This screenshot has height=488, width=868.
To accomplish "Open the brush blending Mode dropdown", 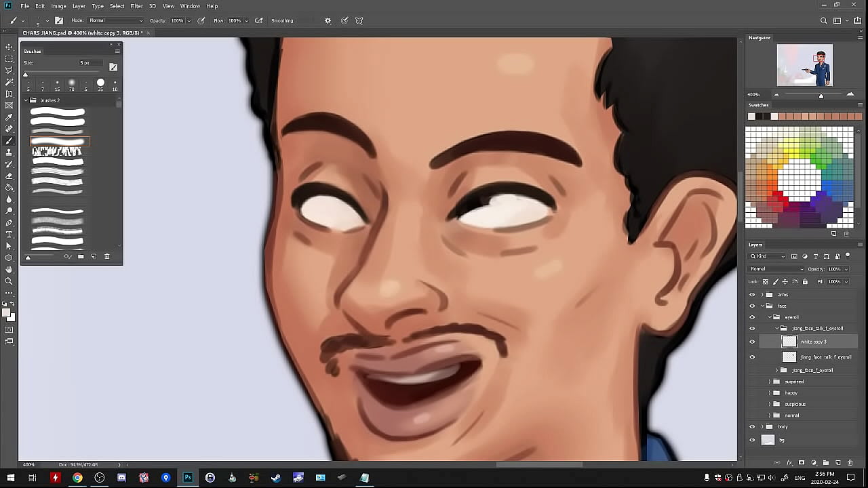I will (115, 20).
